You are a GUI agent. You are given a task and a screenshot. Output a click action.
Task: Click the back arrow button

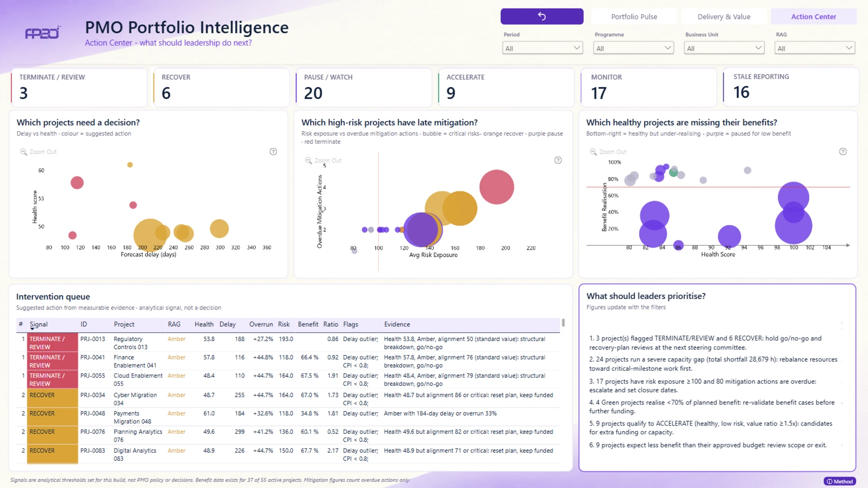click(542, 17)
